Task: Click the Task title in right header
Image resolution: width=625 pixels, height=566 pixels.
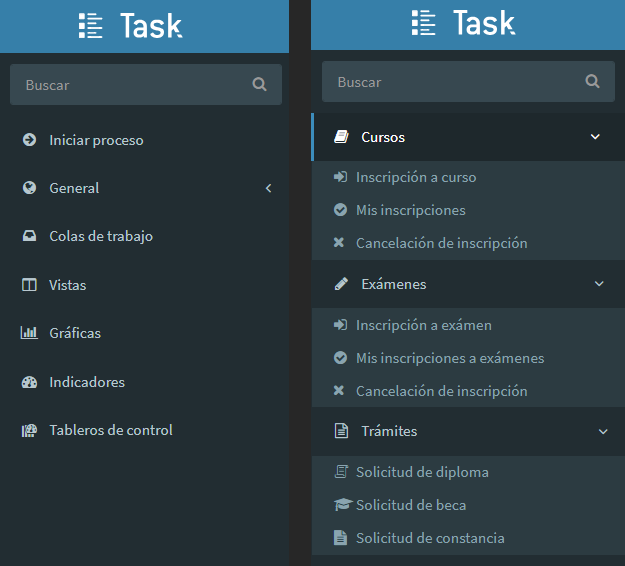Action: click(x=484, y=23)
